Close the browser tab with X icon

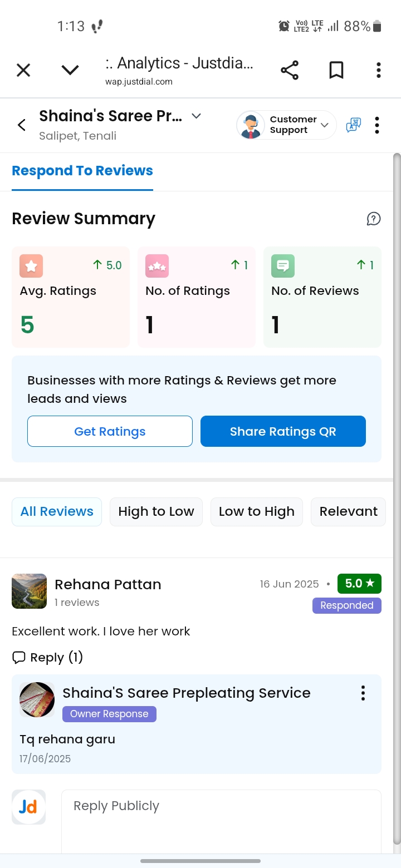[x=23, y=70]
